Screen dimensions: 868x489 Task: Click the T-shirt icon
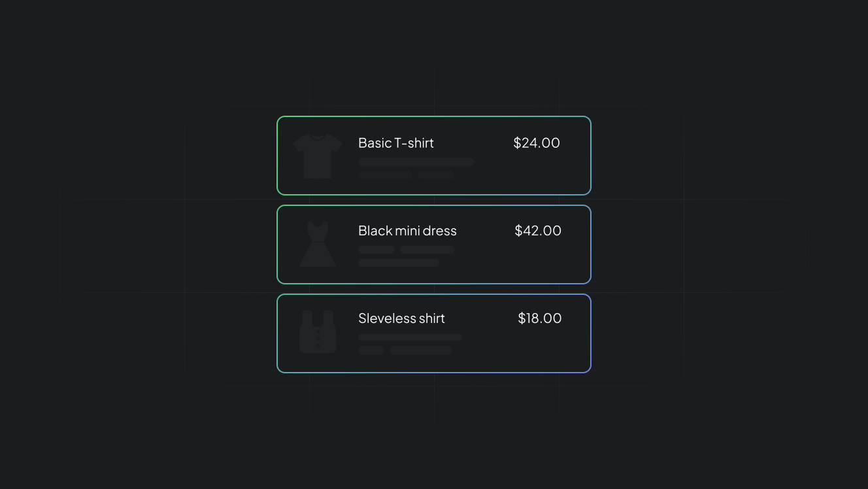pyautogui.click(x=318, y=156)
